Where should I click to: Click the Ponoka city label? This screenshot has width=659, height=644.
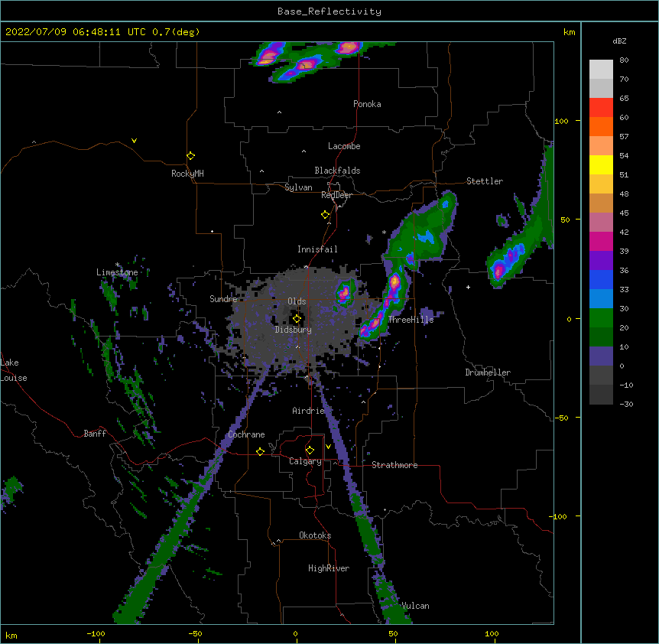point(367,104)
